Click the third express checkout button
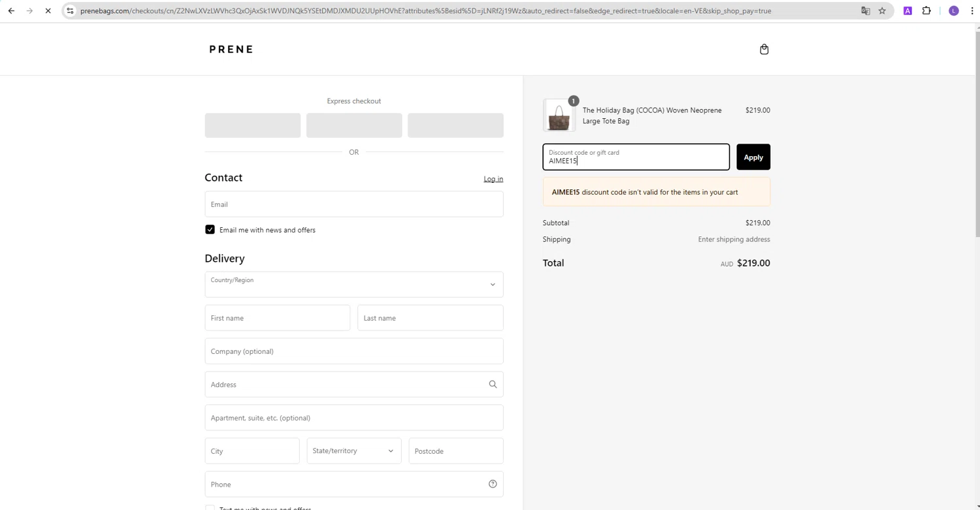 pyautogui.click(x=455, y=125)
